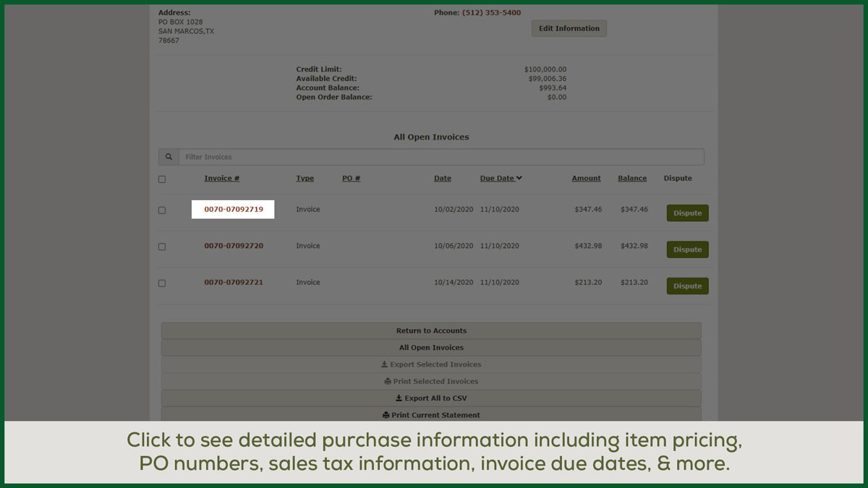This screenshot has width=868, height=488.
Task: Click the Edit Information button
Action: pos(569,29)
